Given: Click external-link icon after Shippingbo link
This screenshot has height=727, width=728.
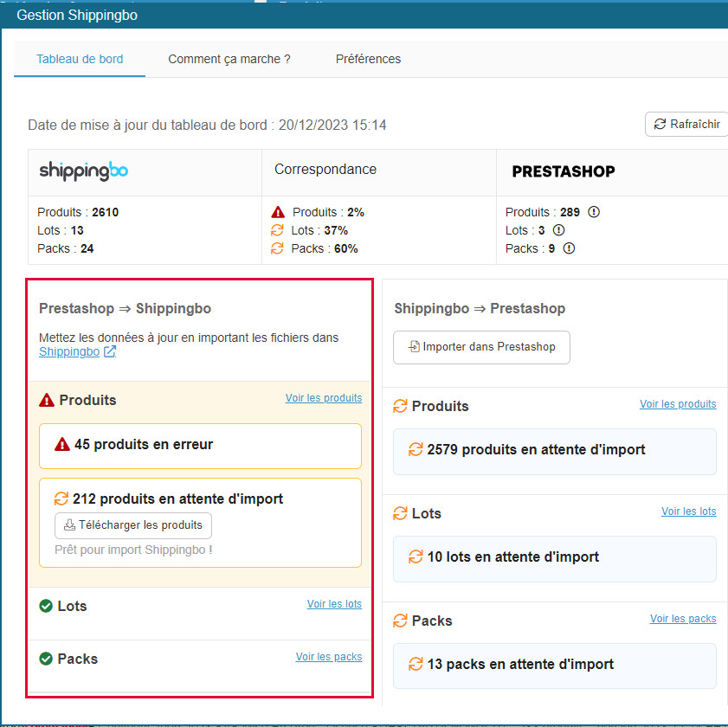Looking at the screenshot, I should coord(110,352).
